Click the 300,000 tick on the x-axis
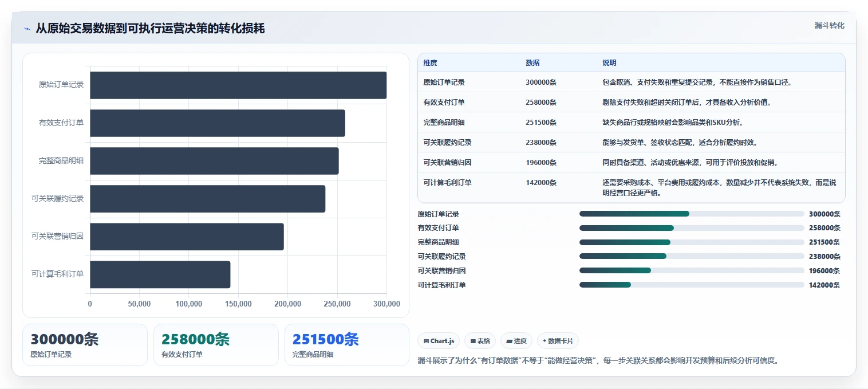The width and height of the screenshot is (868, 389). (x=386, y=304)
